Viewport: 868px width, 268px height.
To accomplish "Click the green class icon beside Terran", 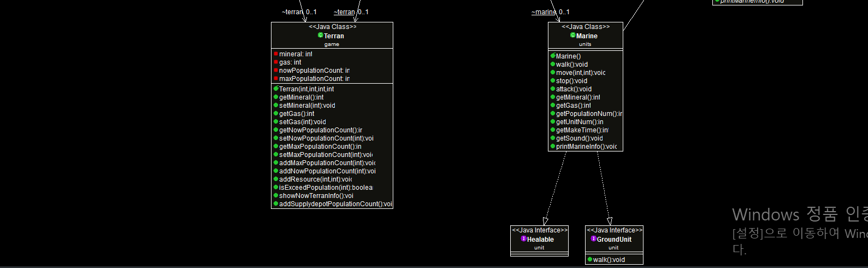I will point(321,35).
